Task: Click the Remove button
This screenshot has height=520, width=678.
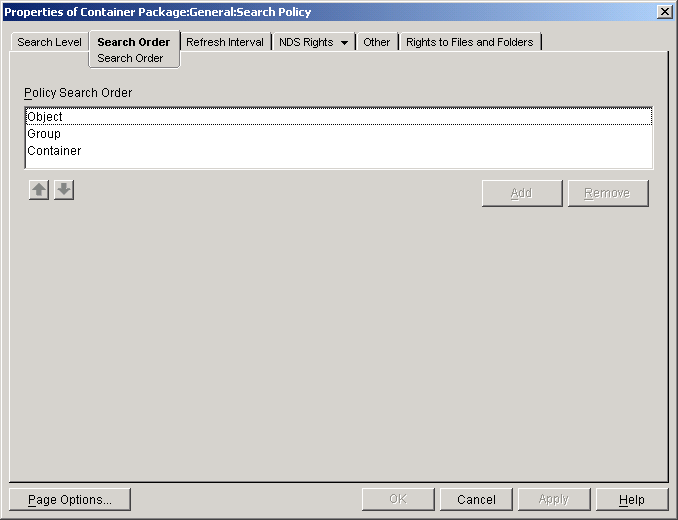Action: [608, 193]
